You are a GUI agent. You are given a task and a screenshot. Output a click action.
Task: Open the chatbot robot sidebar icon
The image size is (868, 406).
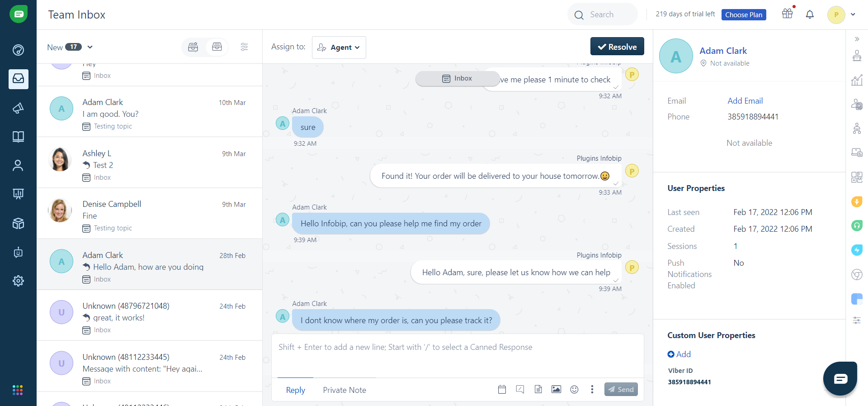18,252
